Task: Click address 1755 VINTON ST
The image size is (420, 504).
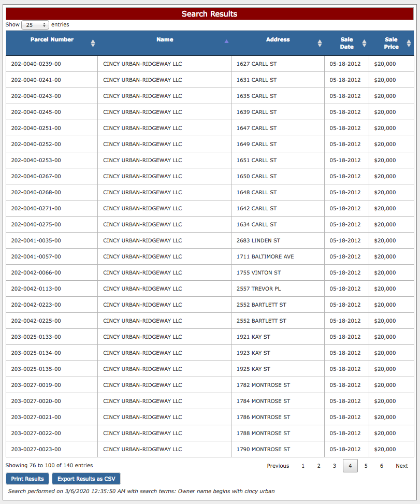Action: pyautogui.click(x=259, y=273)
